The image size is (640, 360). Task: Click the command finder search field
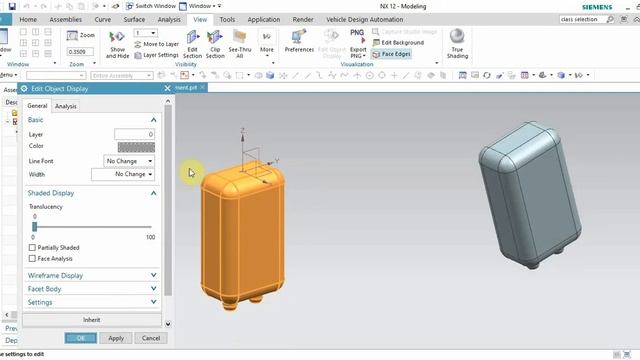click(x=581, y=19)
